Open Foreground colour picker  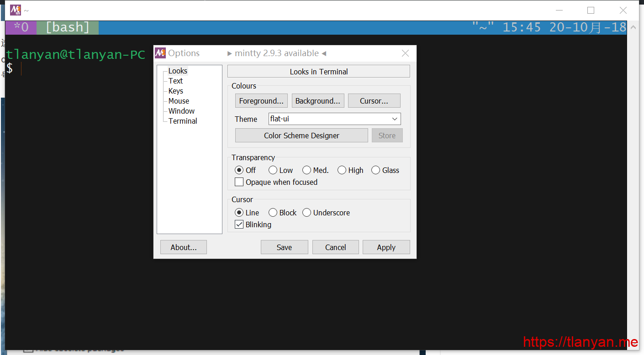point(261,101)
